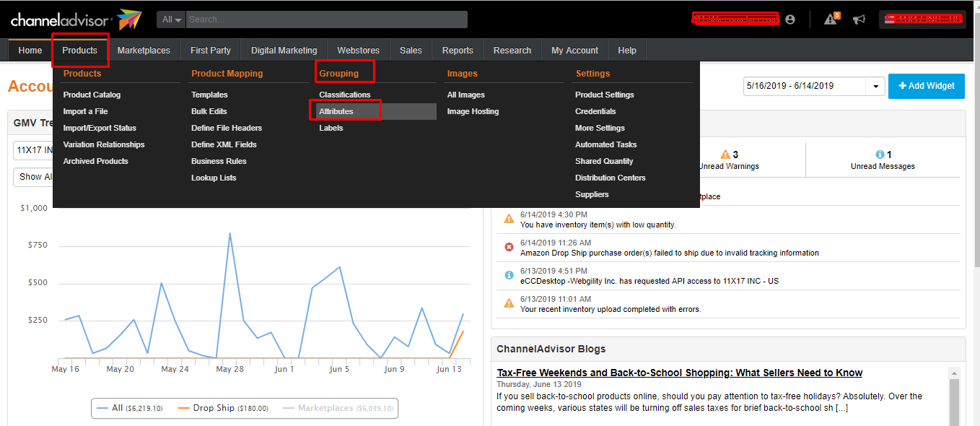Viewport: 980px width, 426px height.
Task: Toggle the Marketplaces series in legend
Action: [x=338, y=408]
